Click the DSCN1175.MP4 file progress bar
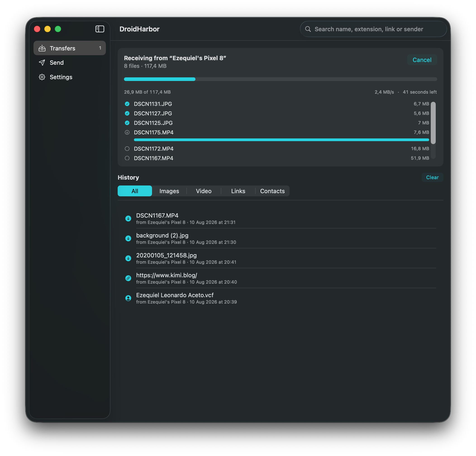The image size is (476, 456). click(281, 140)
